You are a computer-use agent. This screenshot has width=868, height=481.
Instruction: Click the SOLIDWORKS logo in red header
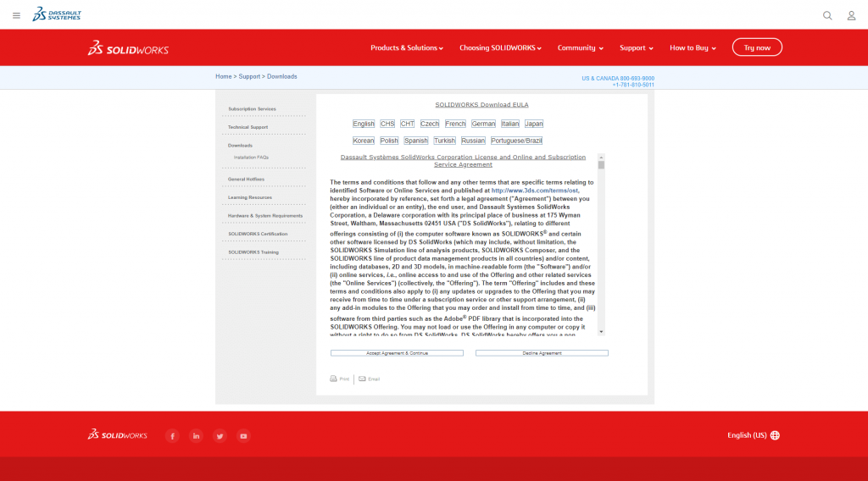click(x=129, y=48)
